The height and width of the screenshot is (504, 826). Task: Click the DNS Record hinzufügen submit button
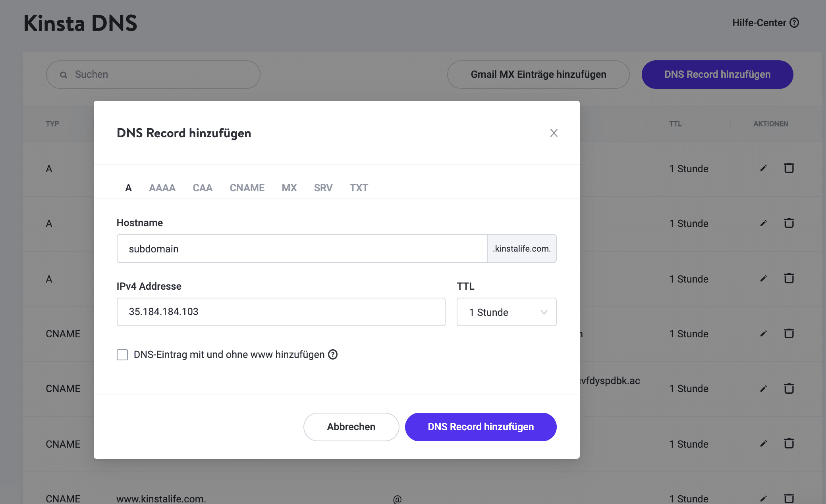tap(481, 427)
